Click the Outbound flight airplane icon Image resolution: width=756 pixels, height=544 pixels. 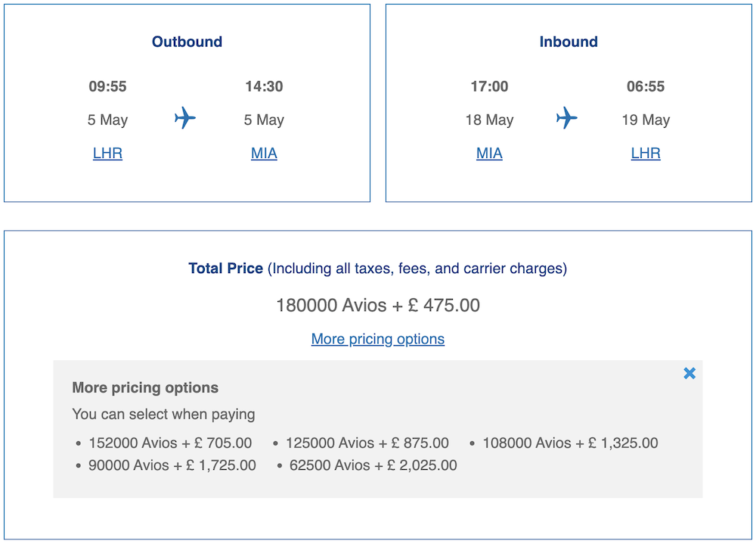185,118
